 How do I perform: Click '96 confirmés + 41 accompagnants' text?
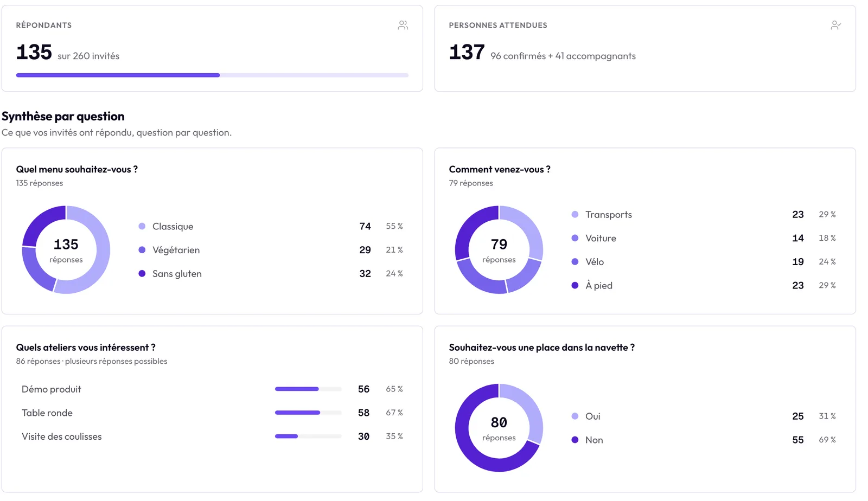click(563, 56)
